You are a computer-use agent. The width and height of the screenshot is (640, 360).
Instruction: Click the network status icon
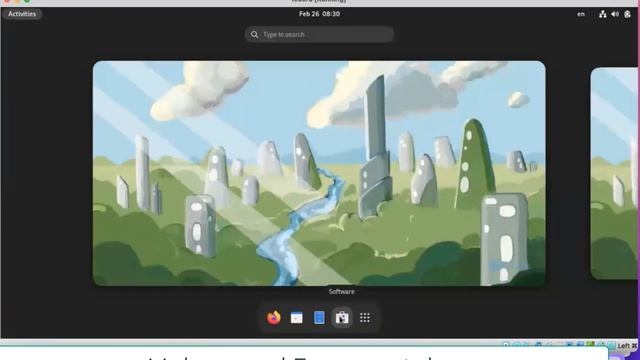coord(602,14)
